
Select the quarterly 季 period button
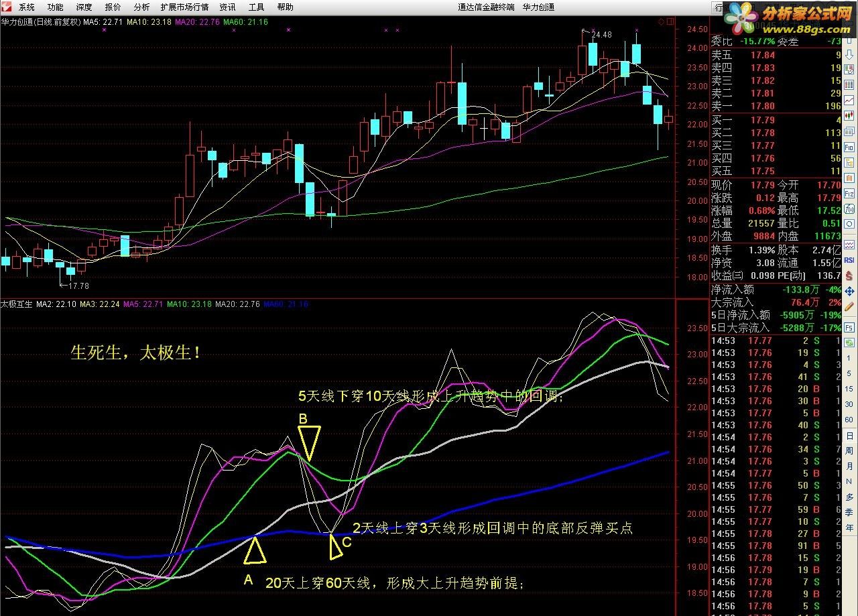[849, 512]
